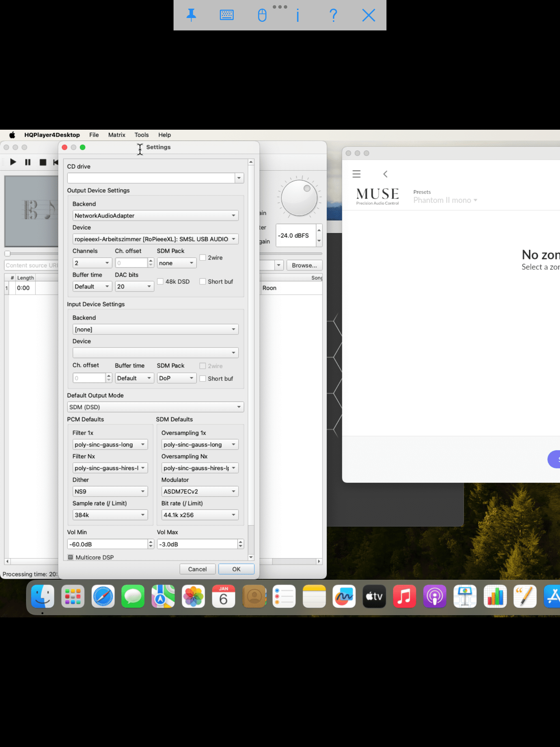Open the Matrix menu
Viewport: 560px width, 747px height.
(117, 135)
